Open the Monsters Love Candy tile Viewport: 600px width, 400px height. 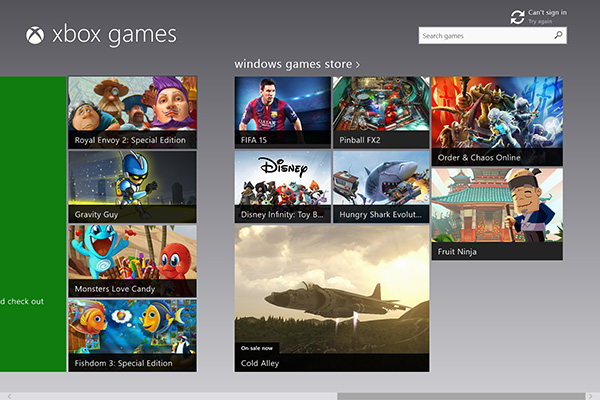tap(132, 260)
